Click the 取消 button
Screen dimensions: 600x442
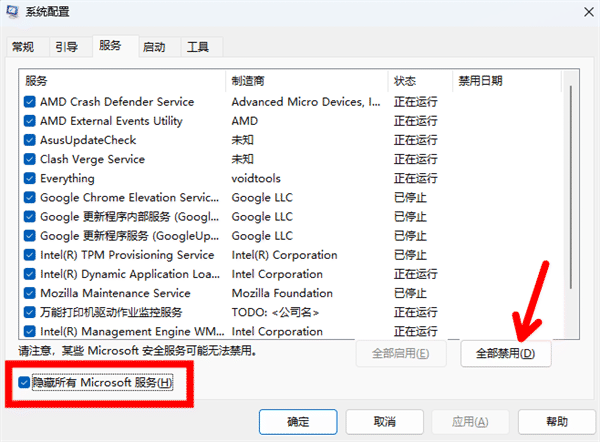click(x=385, y=422)
